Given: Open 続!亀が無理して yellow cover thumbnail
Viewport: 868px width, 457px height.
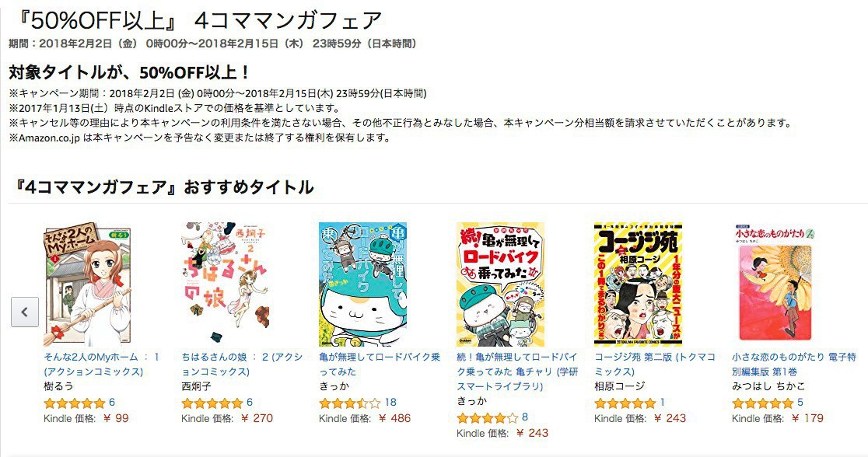Looking at the screenshot, I should 500,284.
